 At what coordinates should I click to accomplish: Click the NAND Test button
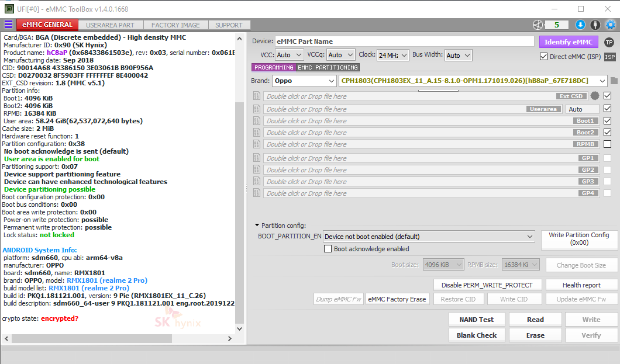477,320
